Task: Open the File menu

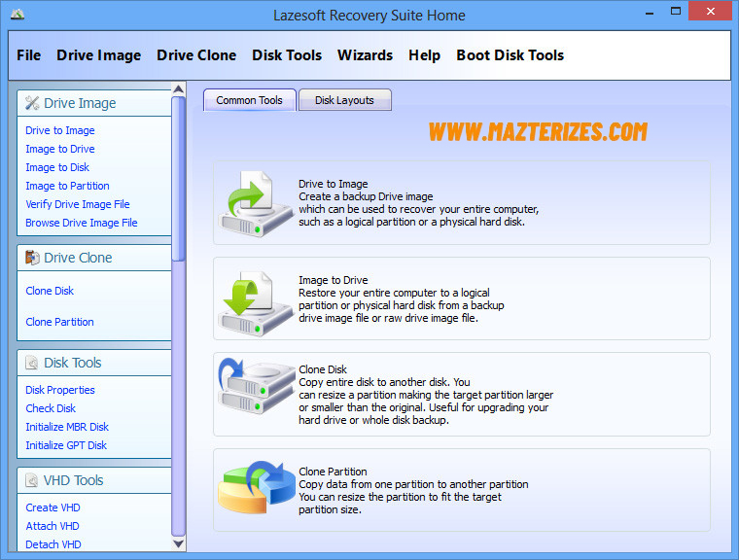Action: [x=29, y=55]
